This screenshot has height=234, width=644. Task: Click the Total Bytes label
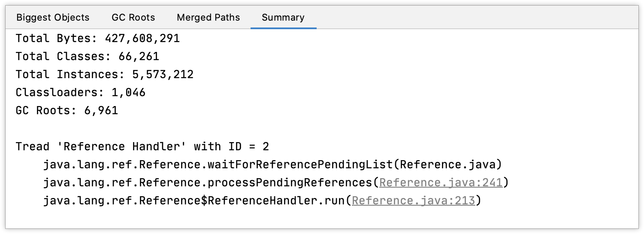[x=57, y=39]
